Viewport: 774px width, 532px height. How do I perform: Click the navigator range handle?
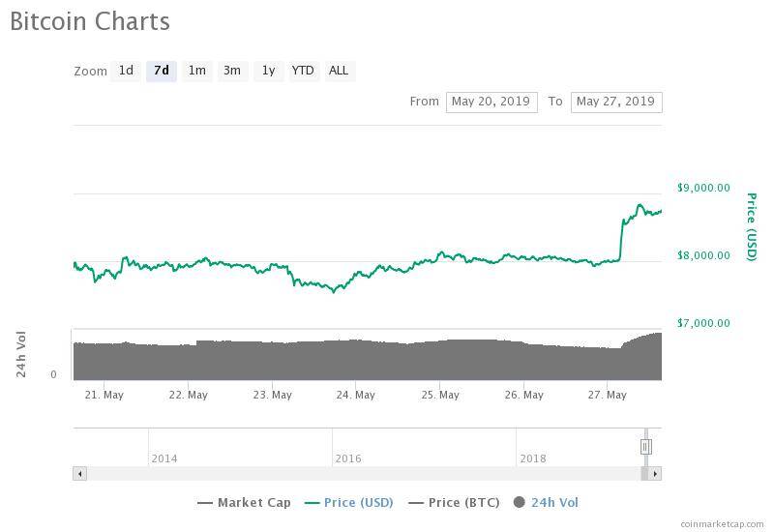[x=645, y=446]
